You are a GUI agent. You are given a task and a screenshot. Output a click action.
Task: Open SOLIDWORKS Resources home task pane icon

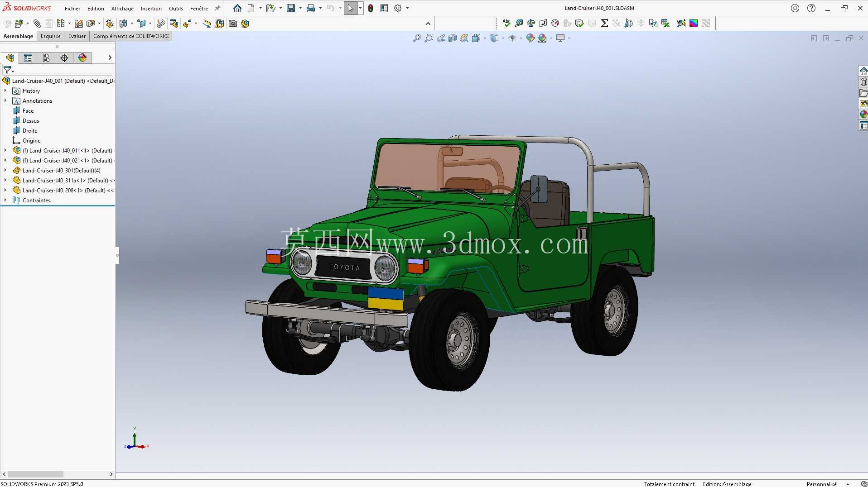click(x=863, y=71)
